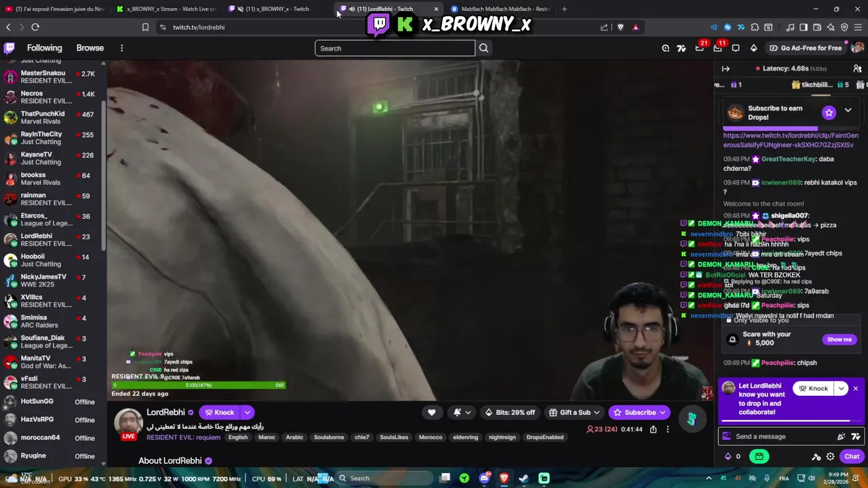Click the Go Ad-Free for Free button
The height and width of the screenshot is (488, 868).
point(806,48)
